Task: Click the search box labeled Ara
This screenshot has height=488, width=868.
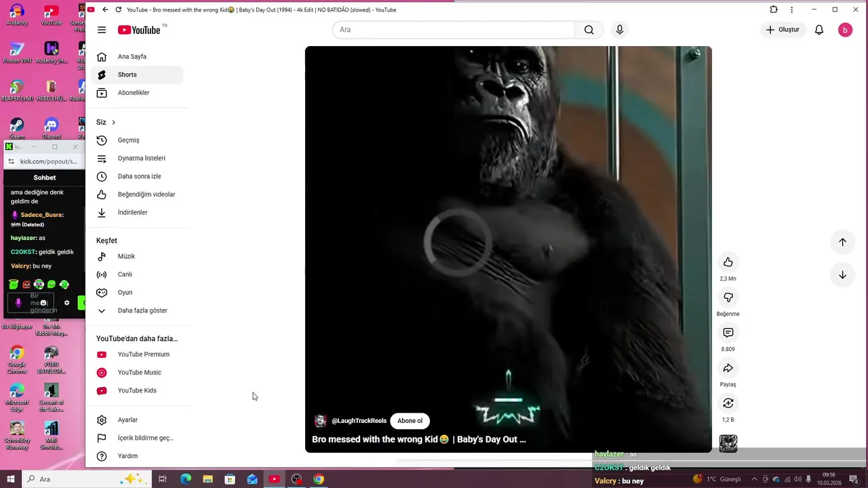Action: click(x=454, y=30)
